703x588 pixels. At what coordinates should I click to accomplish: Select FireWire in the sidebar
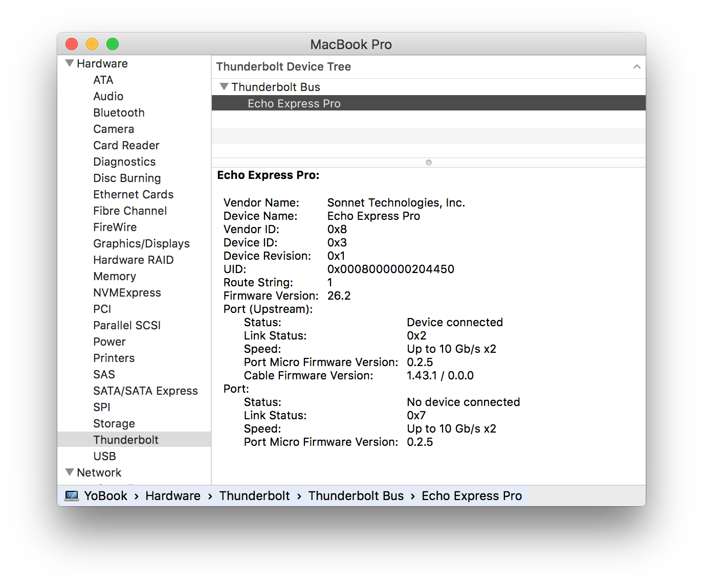(x=115, y=227)
